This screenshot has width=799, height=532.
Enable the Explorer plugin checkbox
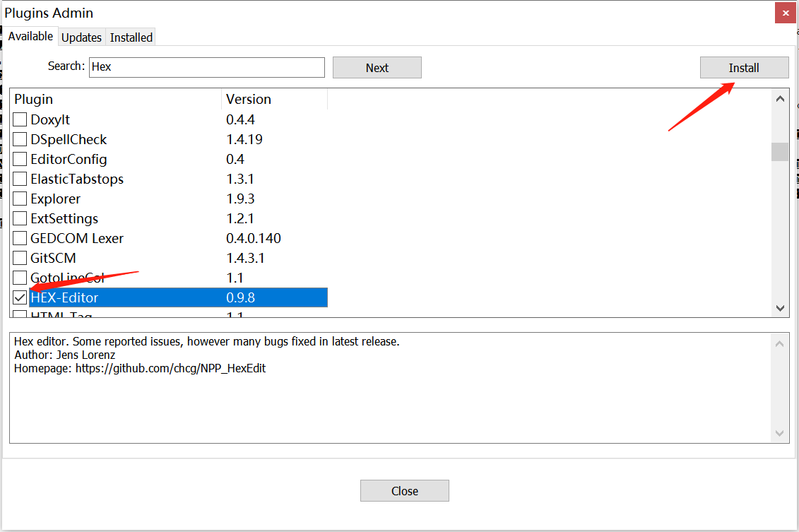point(19,199)
